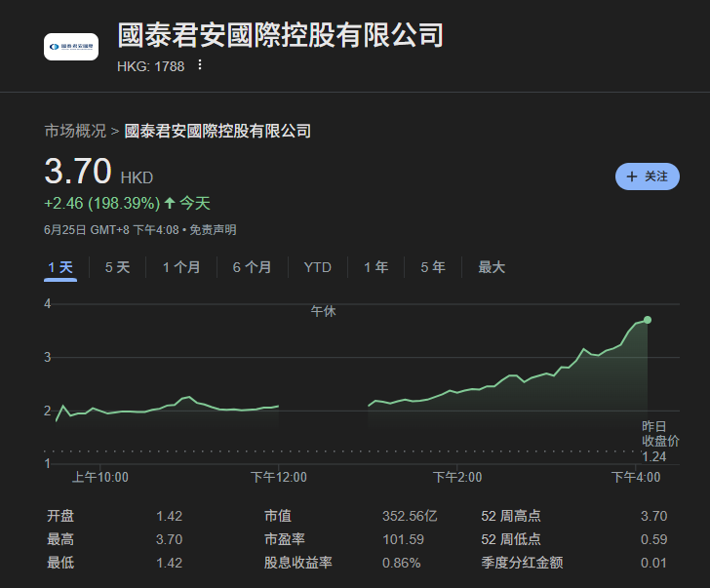This screenshot has height=588, width=710.
Task: Open the 免责声明 disclaimer link
Action: tap(213, 230)
